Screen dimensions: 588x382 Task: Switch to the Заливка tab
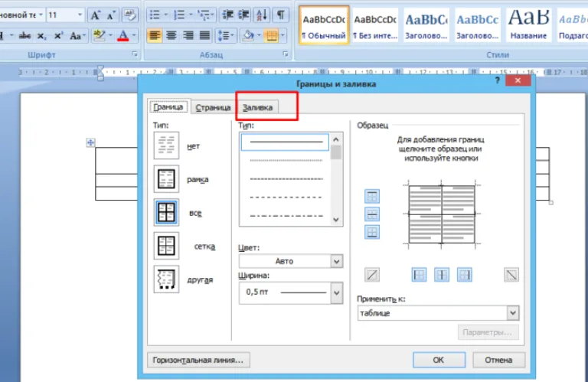coord(257,108)
